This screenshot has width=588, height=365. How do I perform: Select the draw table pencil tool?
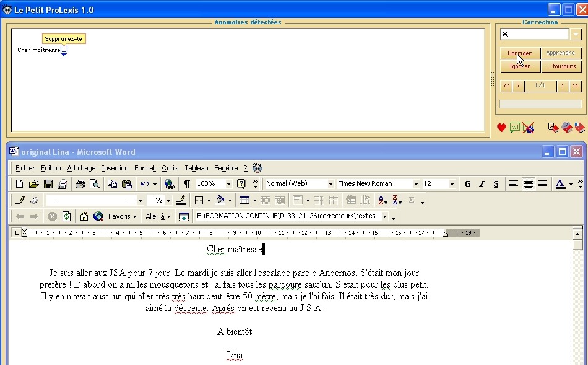20,200
